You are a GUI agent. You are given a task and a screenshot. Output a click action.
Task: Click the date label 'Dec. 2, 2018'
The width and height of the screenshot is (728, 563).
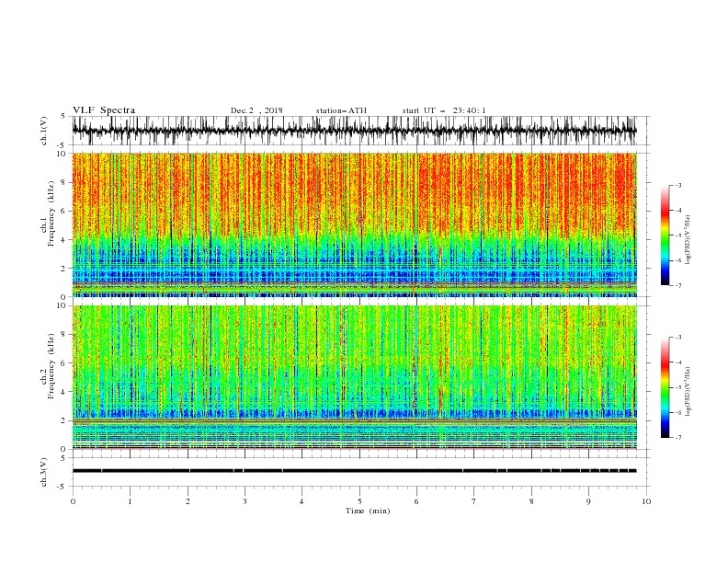click(x=256, y=110)
